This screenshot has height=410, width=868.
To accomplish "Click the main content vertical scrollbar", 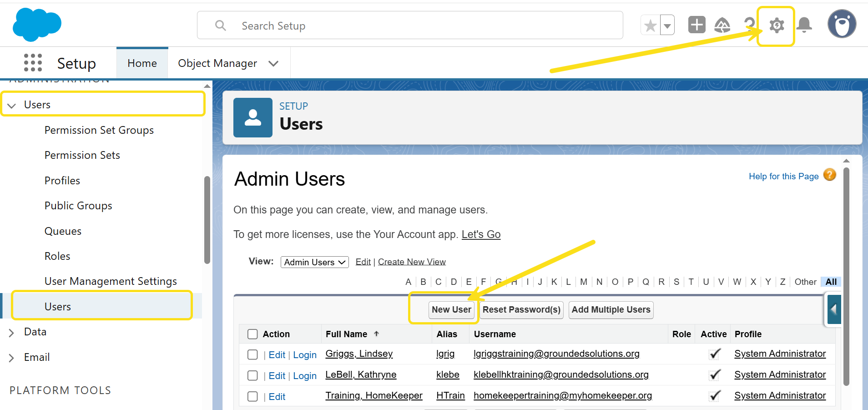I will (x=846, y=273).
